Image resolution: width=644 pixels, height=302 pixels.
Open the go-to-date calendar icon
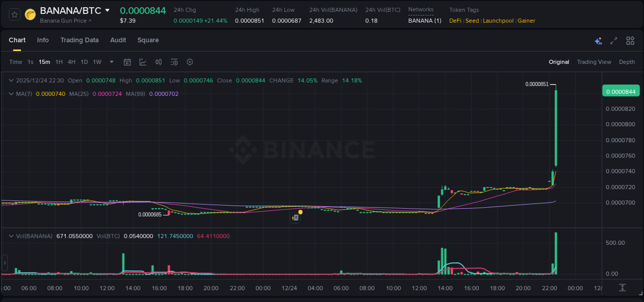(127, 62)
